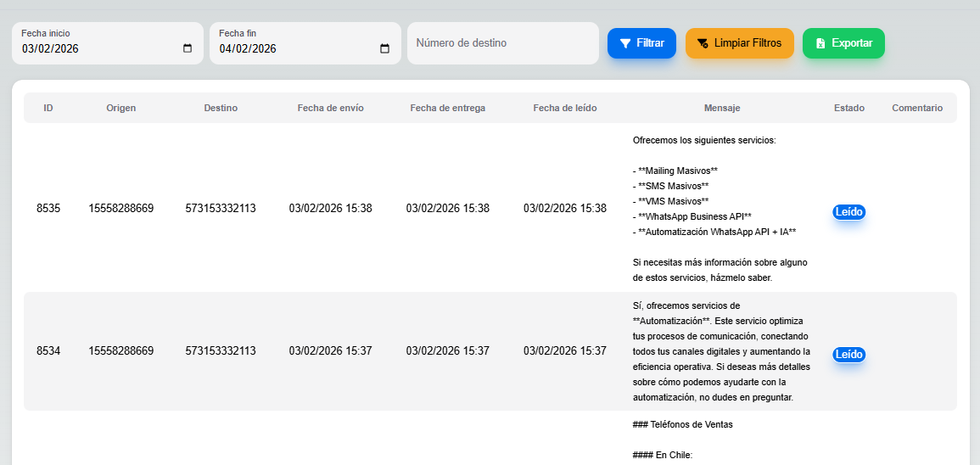Focus the Número de destino field
The height and width of the screenshot is (465, 980).
click(502, 43)
